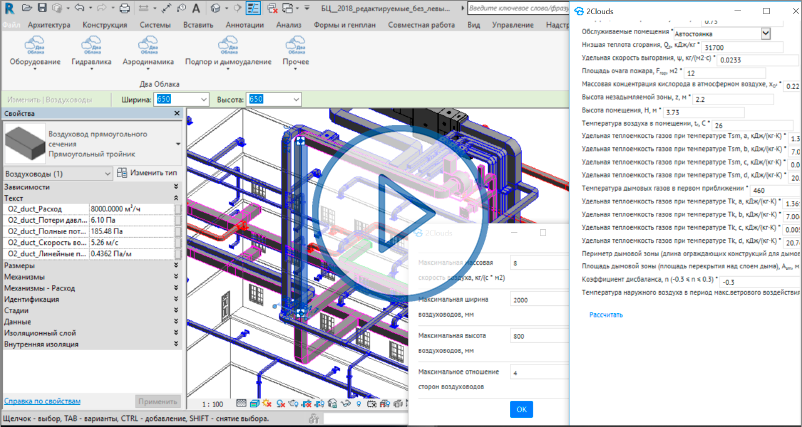This screenshot has height=427, width=802.
Task: Collapse the Текст properties section
Action: point(175,198)
